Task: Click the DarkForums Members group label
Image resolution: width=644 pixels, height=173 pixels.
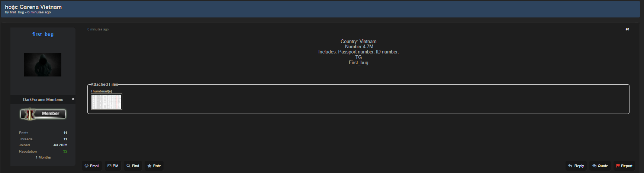Action: click(x=43, y=99)
